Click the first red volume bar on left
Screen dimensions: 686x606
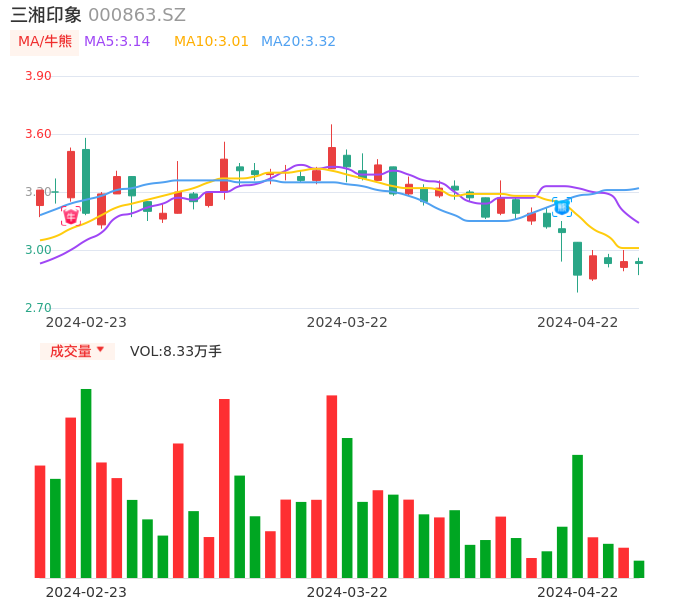(x=40, y=522)
